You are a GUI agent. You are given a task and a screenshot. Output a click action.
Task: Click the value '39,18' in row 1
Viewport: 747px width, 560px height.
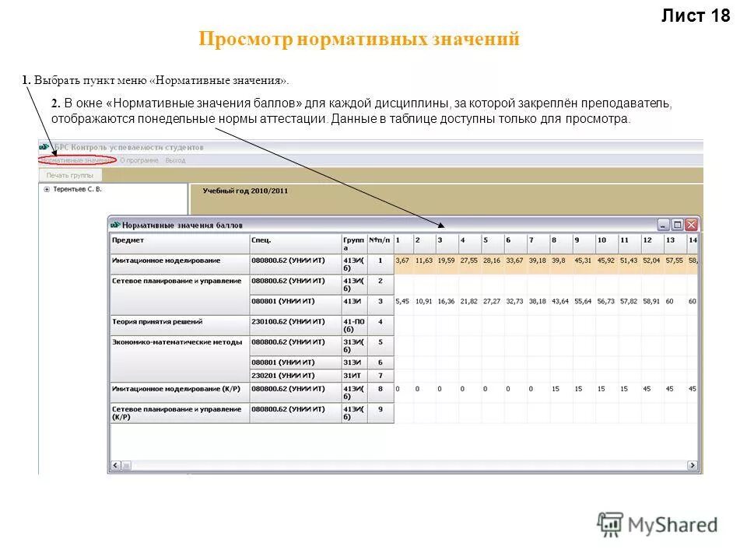pyautogui.click(x=538, y=261)
